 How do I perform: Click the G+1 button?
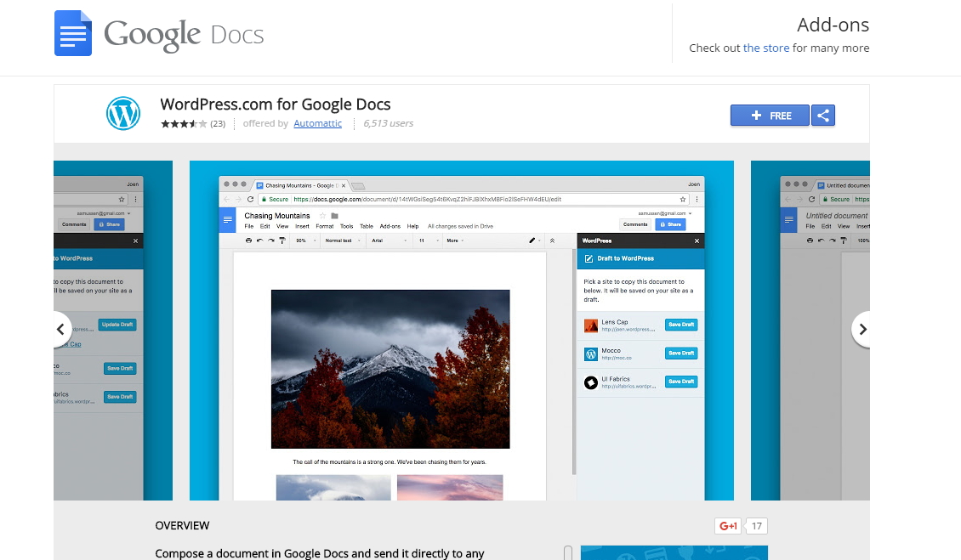pos(728,526)
